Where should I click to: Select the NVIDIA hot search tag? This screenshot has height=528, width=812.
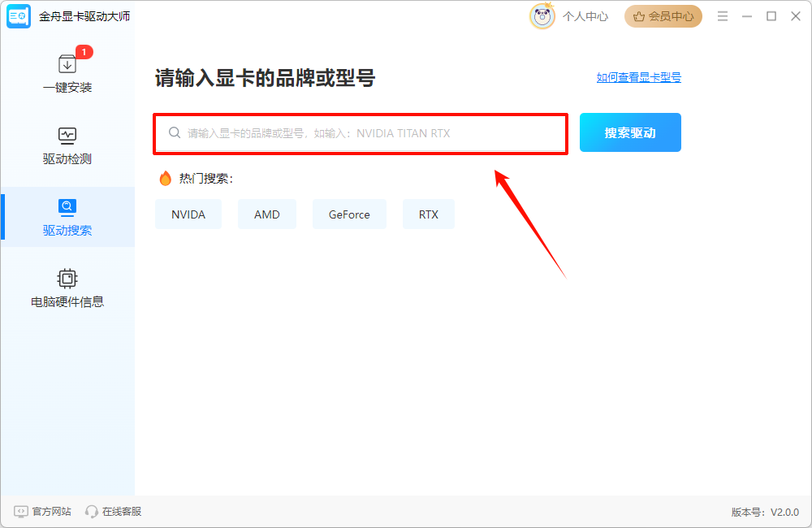point(188,214)
